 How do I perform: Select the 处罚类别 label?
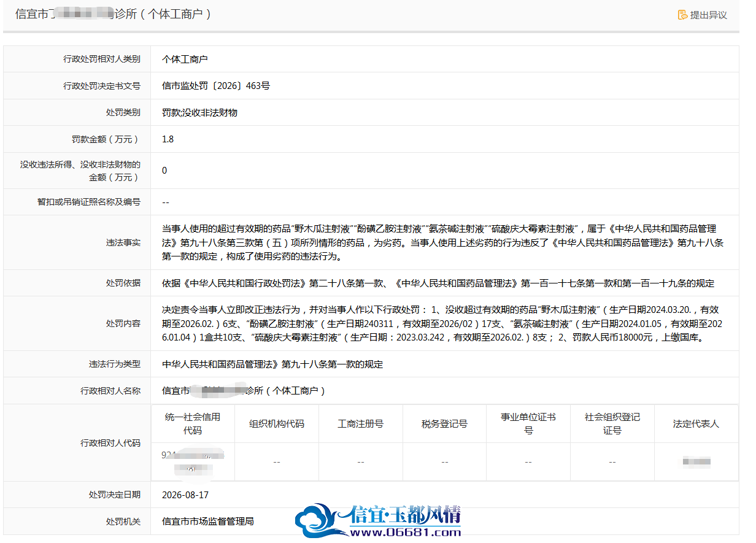pos(123,112)
